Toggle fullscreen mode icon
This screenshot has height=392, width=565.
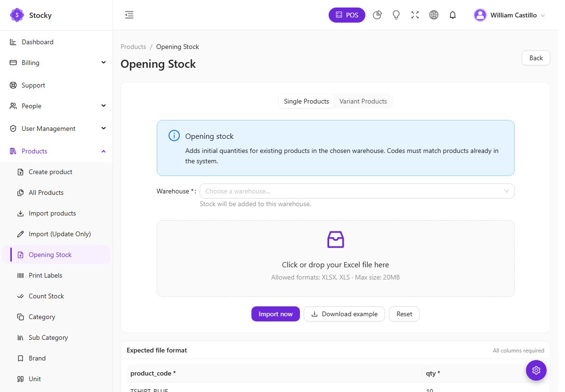[x=415, y=15]
